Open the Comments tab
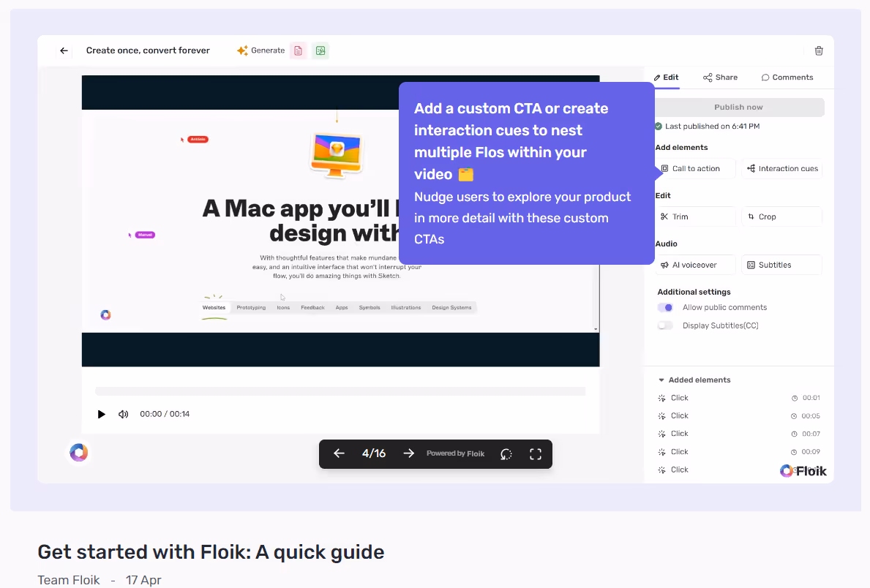 [787, 77]
